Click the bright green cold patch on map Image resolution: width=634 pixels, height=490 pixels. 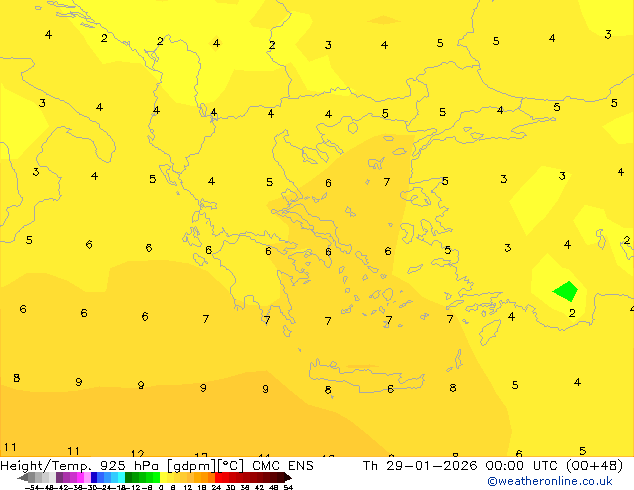click(x=566, y=291)
